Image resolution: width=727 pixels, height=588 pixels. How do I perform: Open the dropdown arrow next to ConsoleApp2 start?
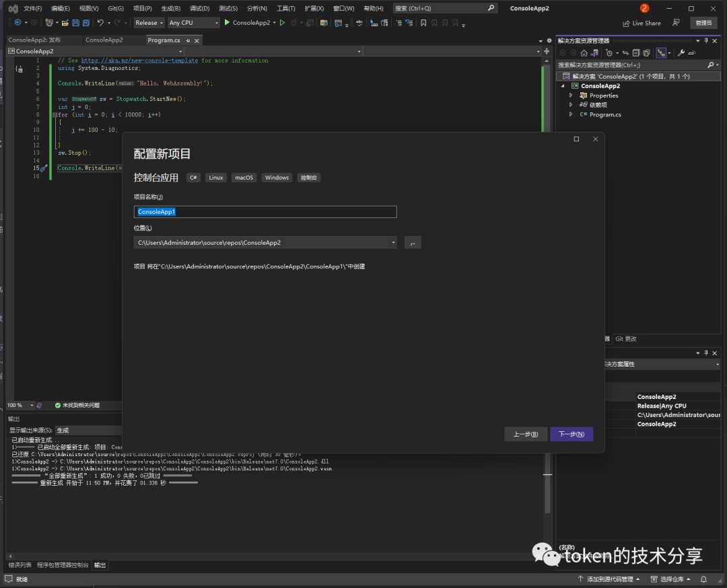coord(275,23)
